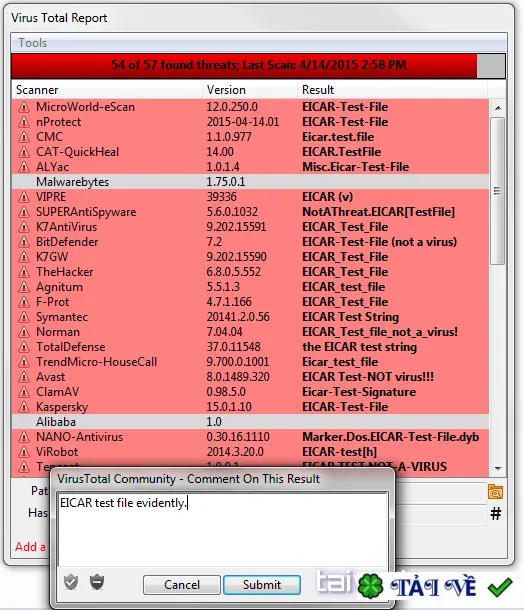Select the Malwarebytes row

250,182
